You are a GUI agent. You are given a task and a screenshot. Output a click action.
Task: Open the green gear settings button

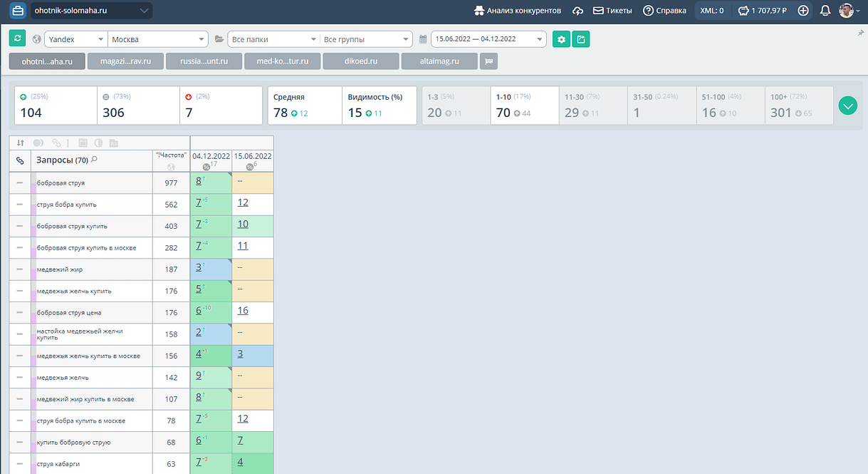coord(561,39)
